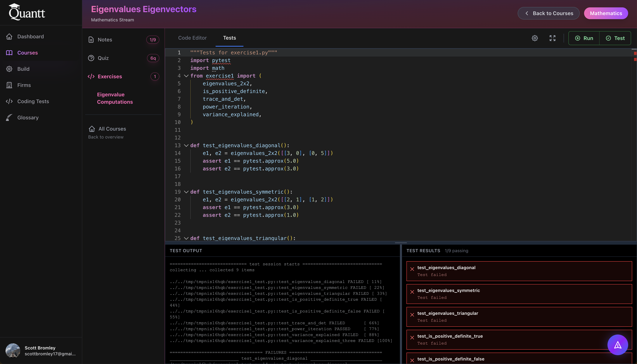Open Coding Tests from the sidebar
Screen dimensions: 637x364
pyautogui.click(x=33, y=101)
